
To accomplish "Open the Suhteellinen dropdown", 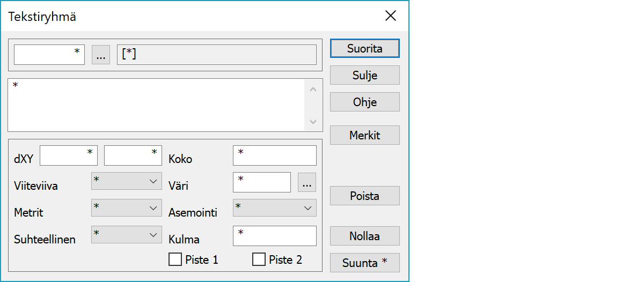I will (x=127, y=235).
